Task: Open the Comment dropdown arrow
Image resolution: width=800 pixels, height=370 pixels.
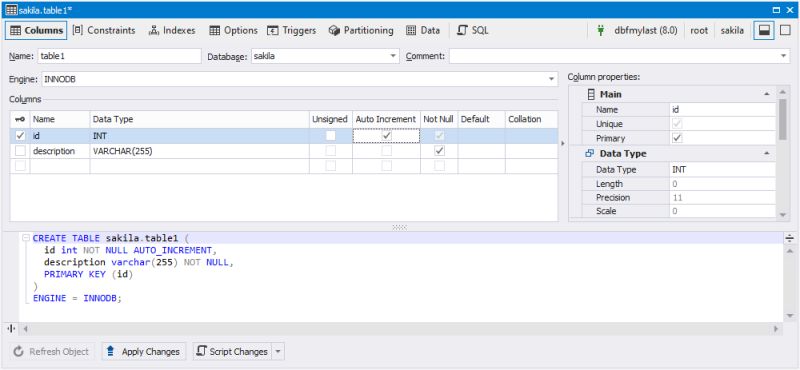Action: coord(784,56)
